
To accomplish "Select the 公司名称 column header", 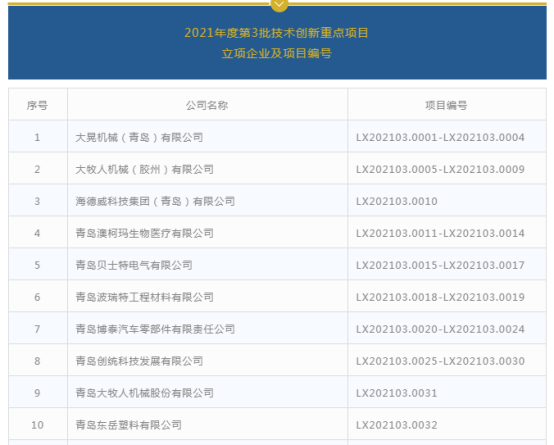I will coord(207,105).
